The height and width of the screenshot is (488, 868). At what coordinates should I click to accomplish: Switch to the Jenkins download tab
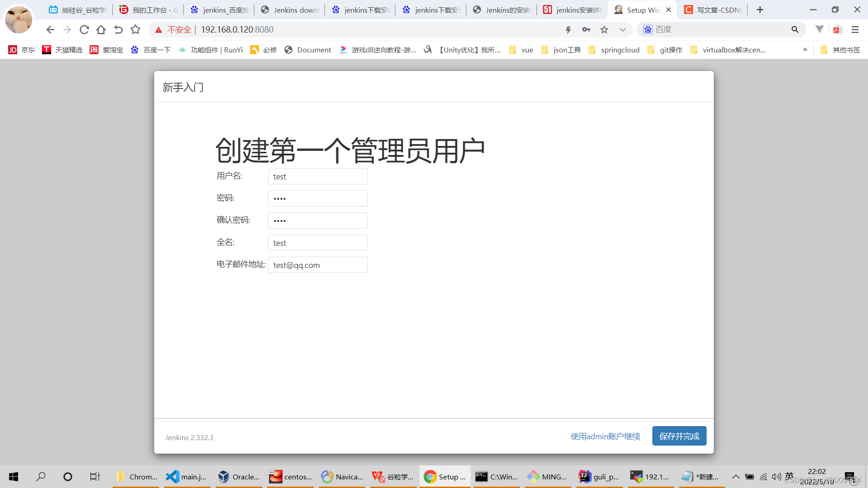click(x=289, y=9)
